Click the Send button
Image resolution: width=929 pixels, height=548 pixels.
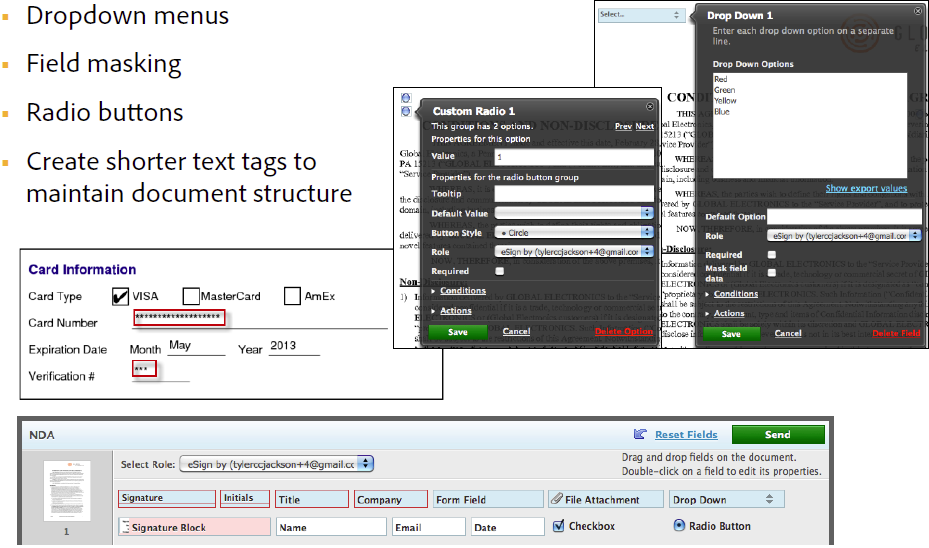point(778,434)
